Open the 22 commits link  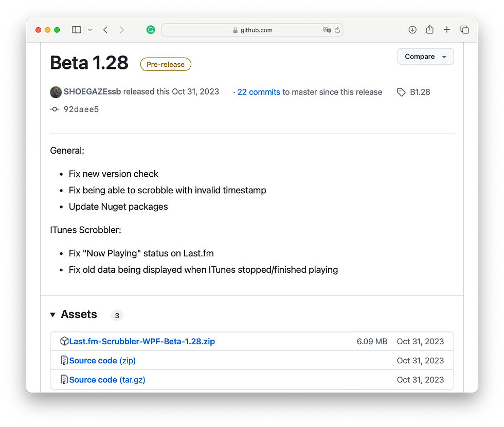[x=259, y=92]
